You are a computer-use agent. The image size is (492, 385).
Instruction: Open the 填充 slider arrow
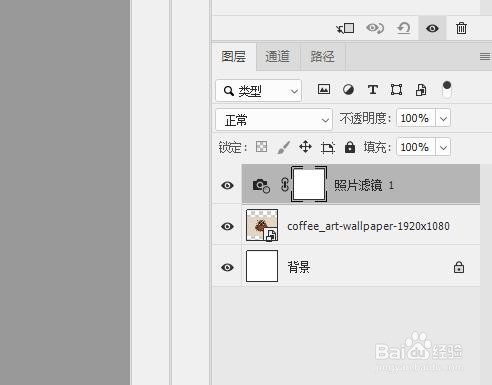coord(443,147)
